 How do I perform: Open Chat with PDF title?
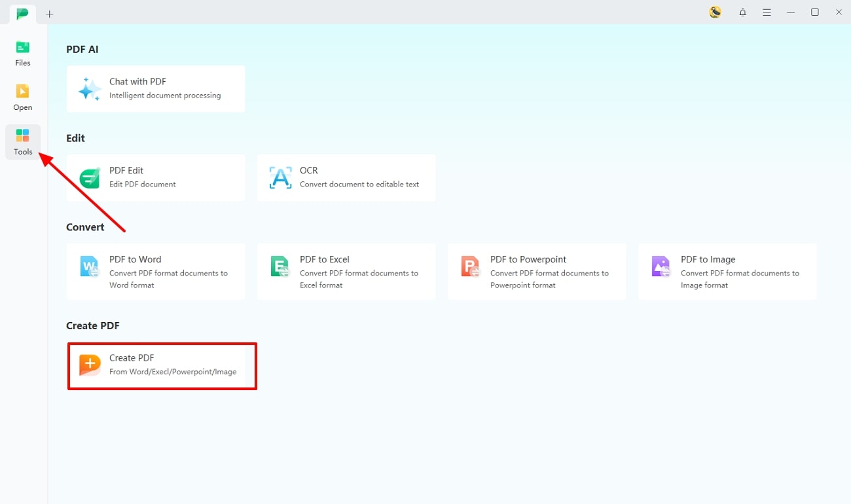137,82
